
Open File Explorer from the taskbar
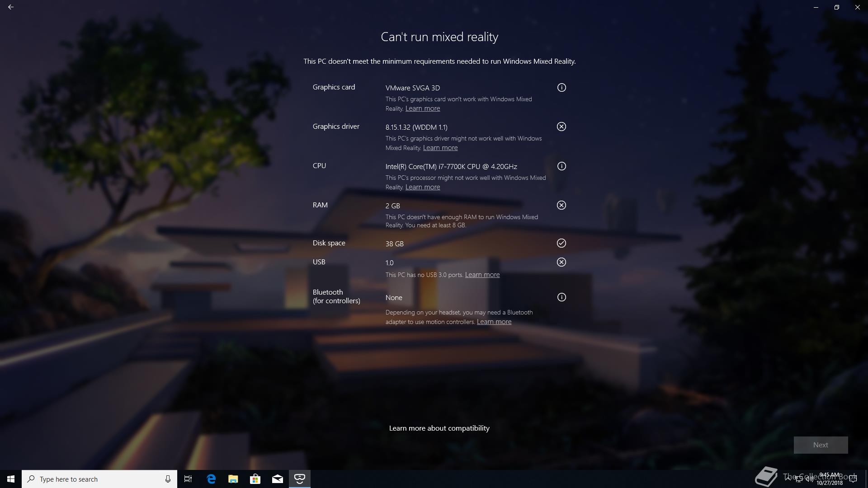click(x=233, y=479)
